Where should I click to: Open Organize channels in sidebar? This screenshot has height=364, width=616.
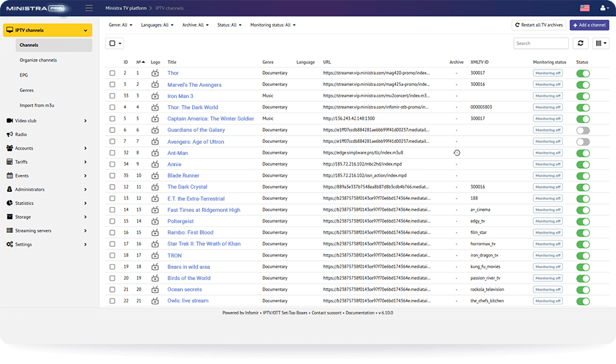[x=38, y=60]
